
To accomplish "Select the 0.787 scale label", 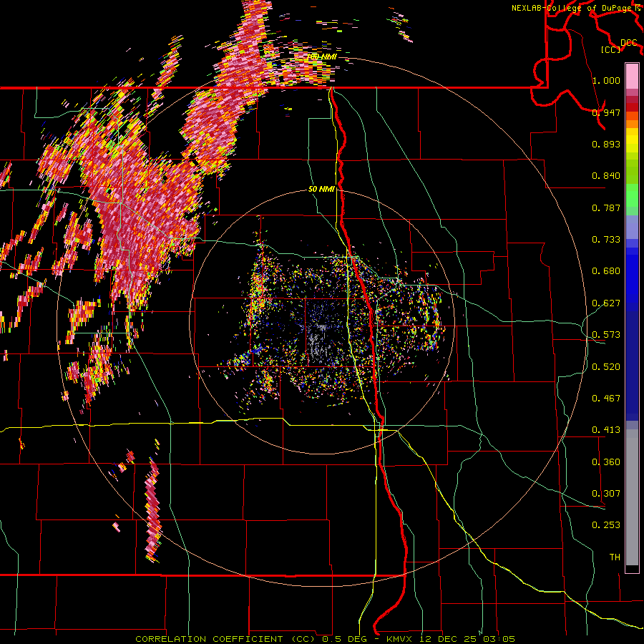I will (606, 208).
